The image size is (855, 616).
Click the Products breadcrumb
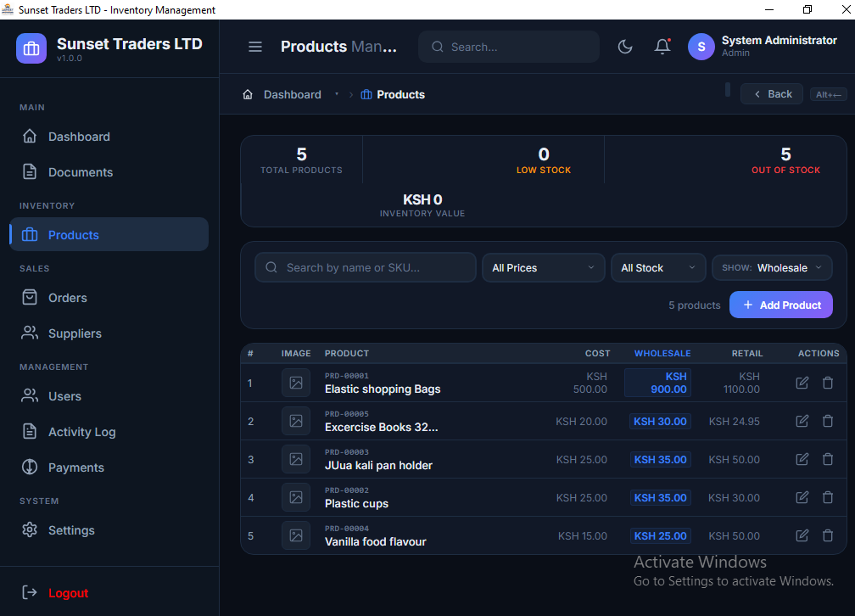[x=394, y=94]
